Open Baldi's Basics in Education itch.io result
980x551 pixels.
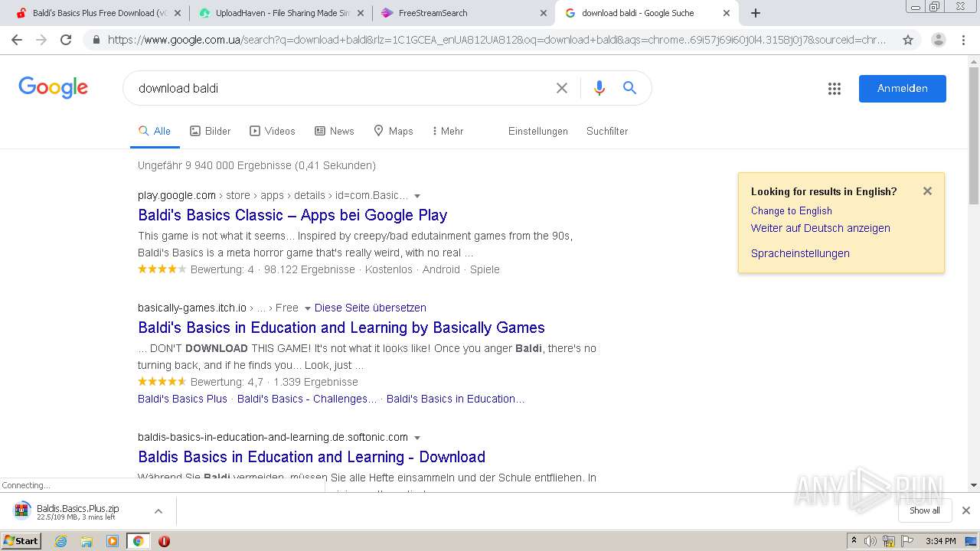click(341, 328)
